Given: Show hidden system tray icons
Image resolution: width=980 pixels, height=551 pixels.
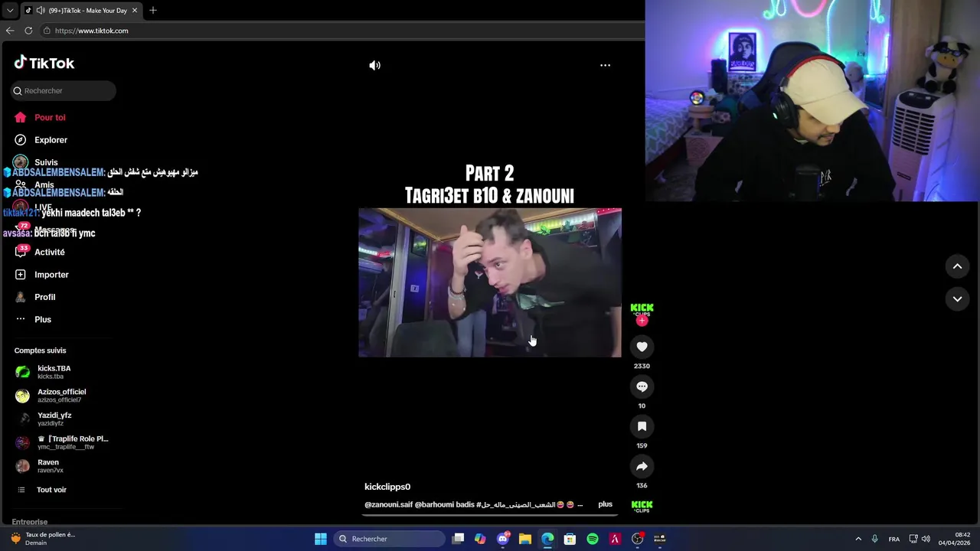Looking at the screenshot, I should click(x=858, y=539).
